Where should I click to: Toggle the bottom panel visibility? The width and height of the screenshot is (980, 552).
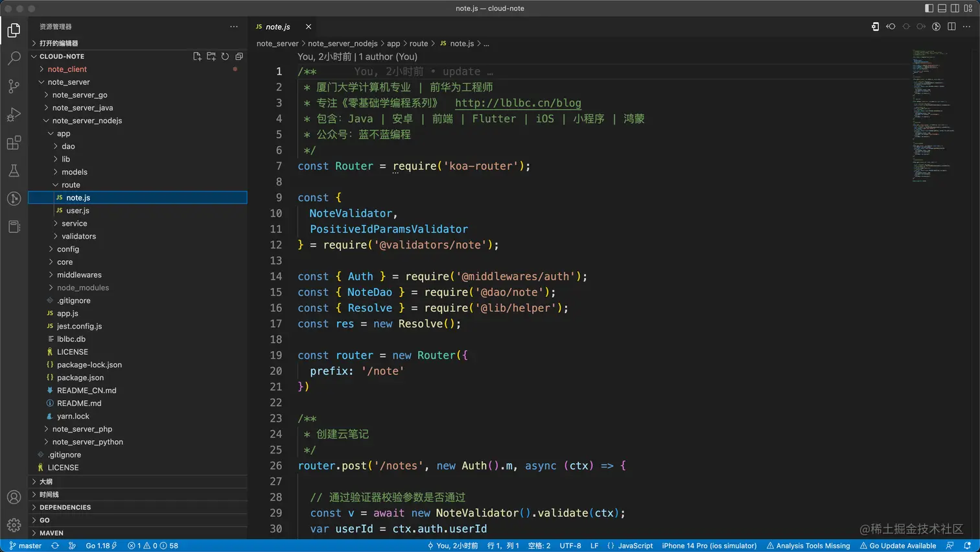point(942,8)
